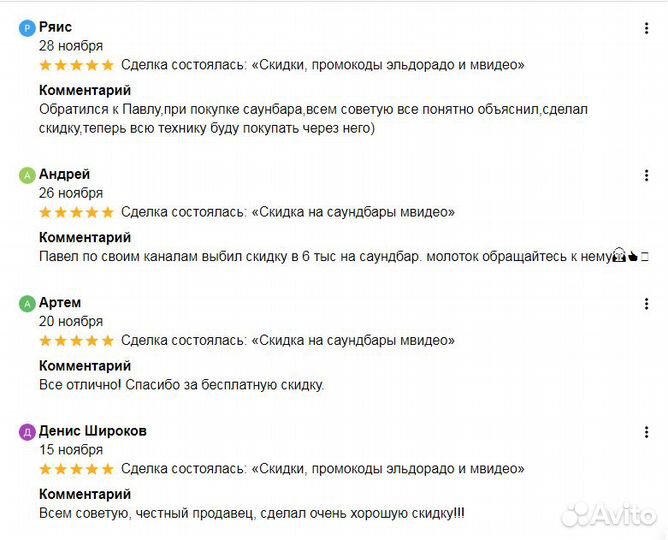Click the five-star rating on Артем's review
Image resolution: width=668 pixels, height=540 pixels.
76,340
